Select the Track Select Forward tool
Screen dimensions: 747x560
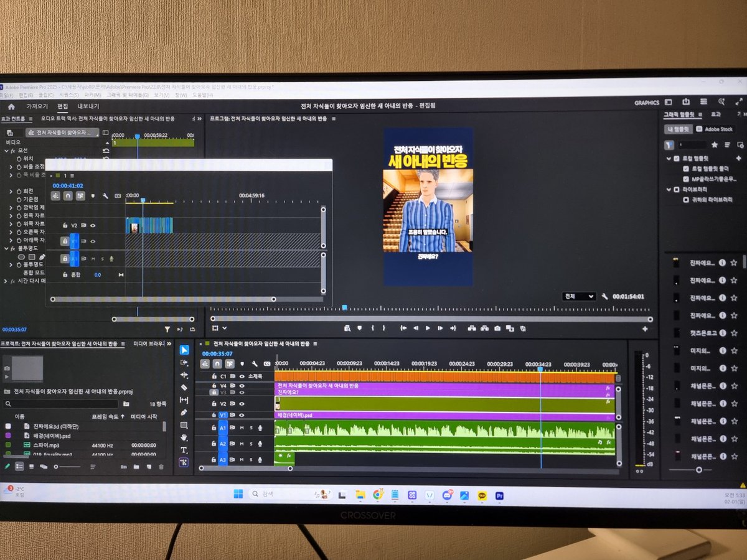point(184,362)
